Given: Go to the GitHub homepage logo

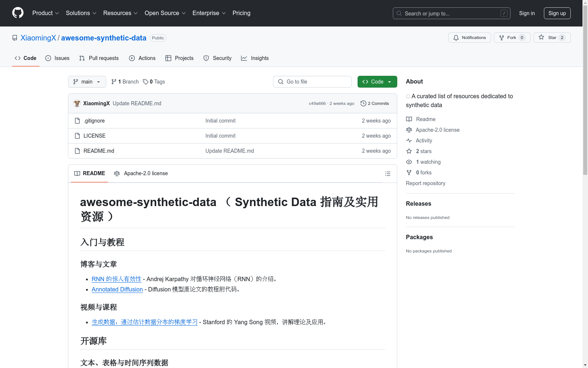Looking at the screenshot, I should [x=18, y=13].
